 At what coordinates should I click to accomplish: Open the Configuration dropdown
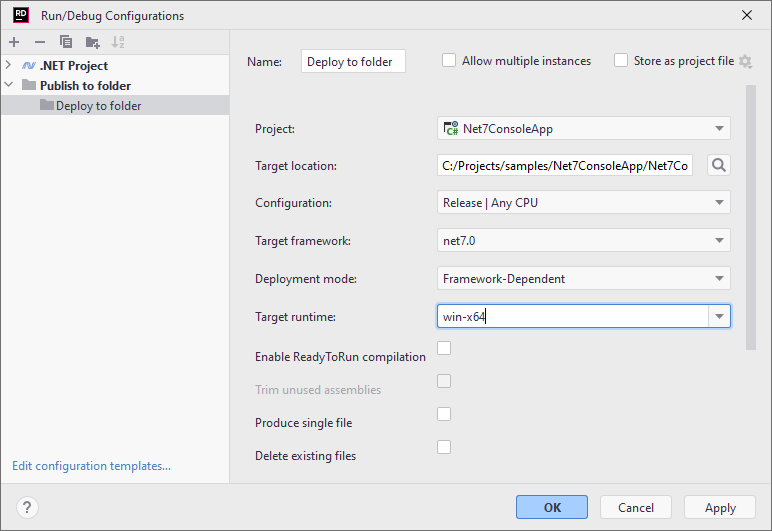coord(584,203)
